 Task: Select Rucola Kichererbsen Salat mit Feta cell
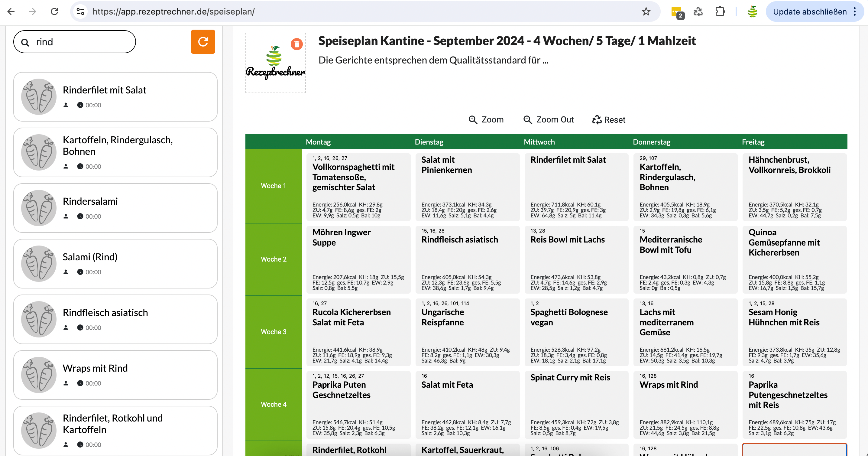[x=358, y=332]
